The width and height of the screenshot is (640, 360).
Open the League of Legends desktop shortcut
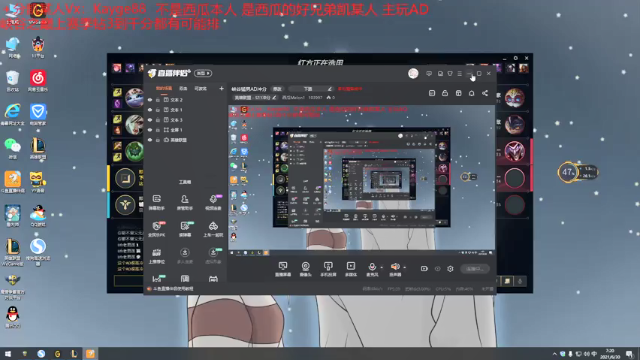(38, 148)
